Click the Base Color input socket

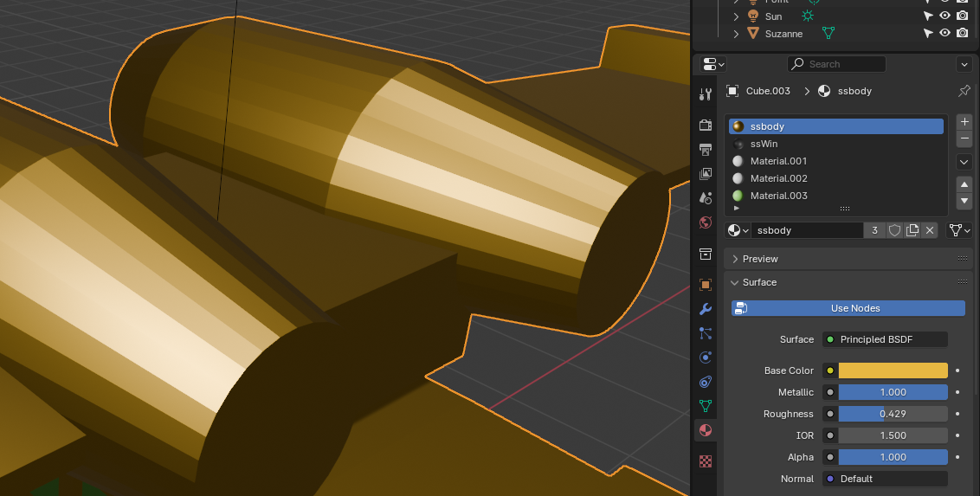click(x=830, y=370)
